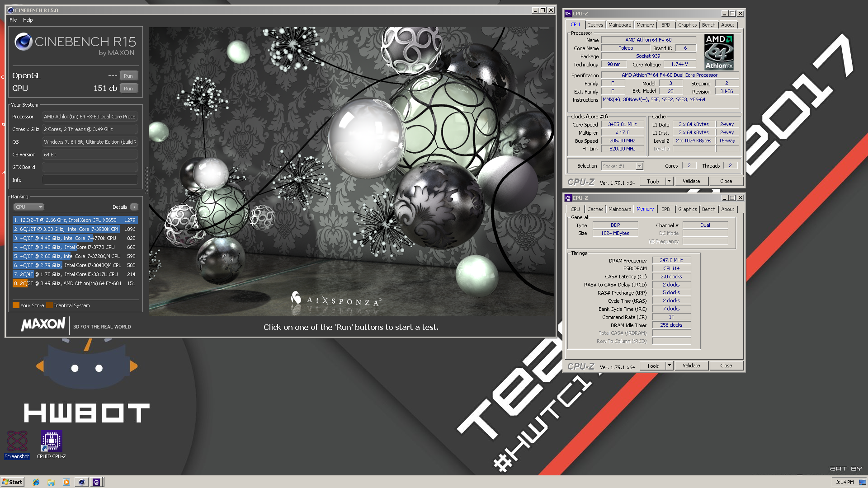Click the Your Score orange legend swatch

pyautogui.click(x=16, y=305)
